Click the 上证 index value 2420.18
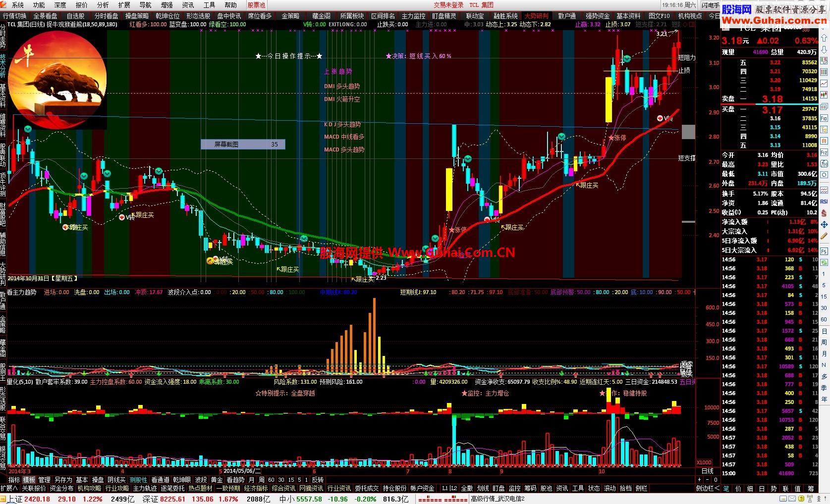 click(x=37, y=499)
